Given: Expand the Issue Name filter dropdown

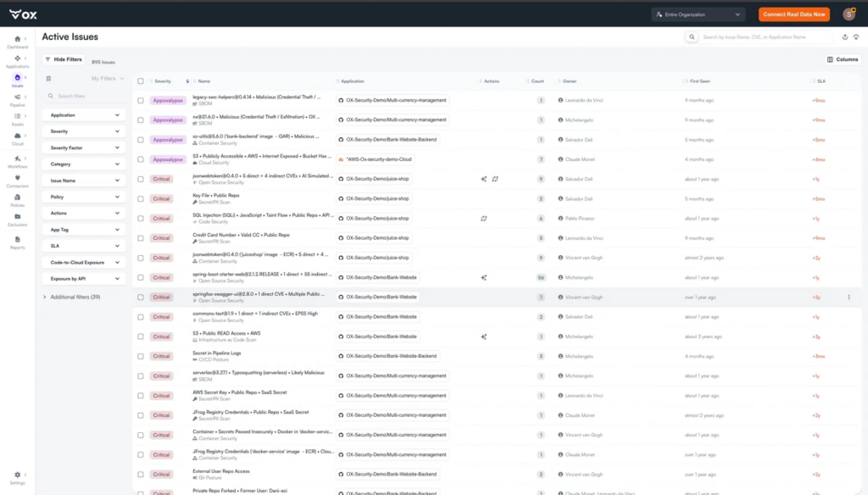Looking at the screenshot, I should coord(84,181).
